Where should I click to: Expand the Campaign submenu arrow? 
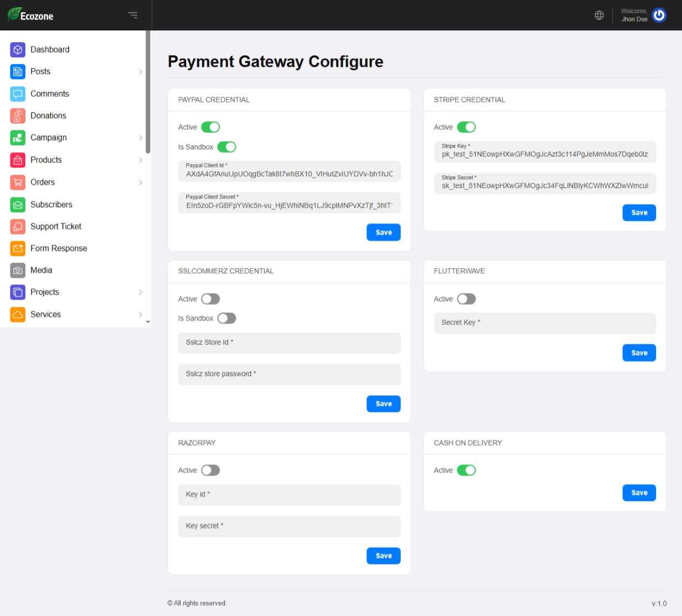140,138
